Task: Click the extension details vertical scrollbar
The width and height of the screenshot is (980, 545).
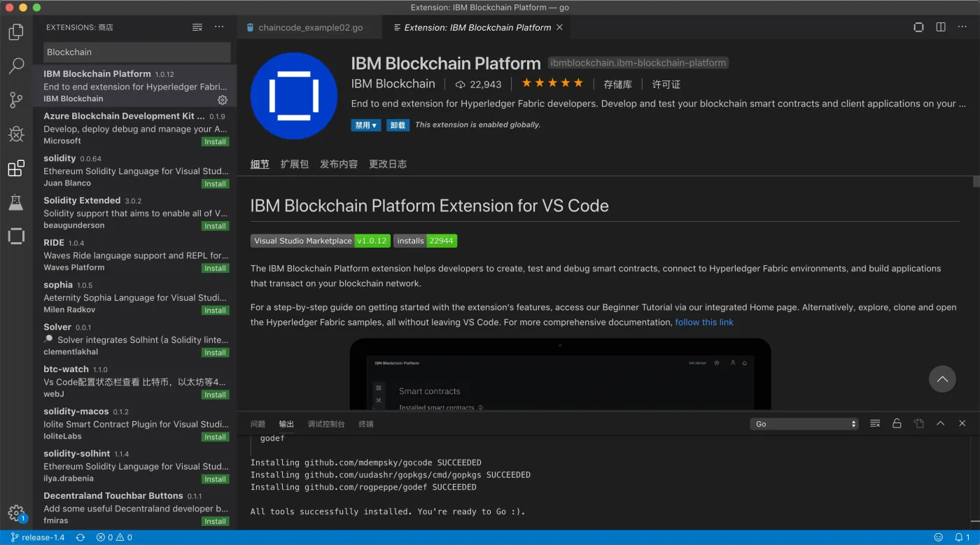Action: (x=976, y=182)
